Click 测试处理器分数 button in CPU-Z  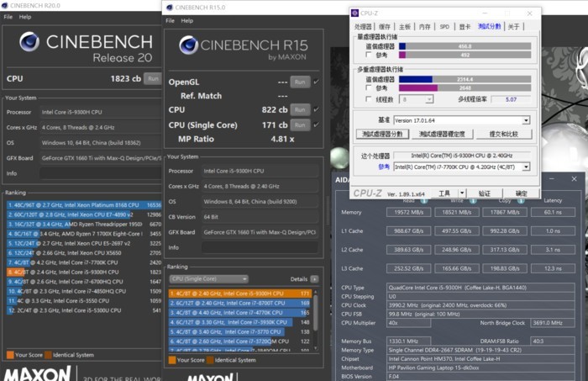(382, 134)
